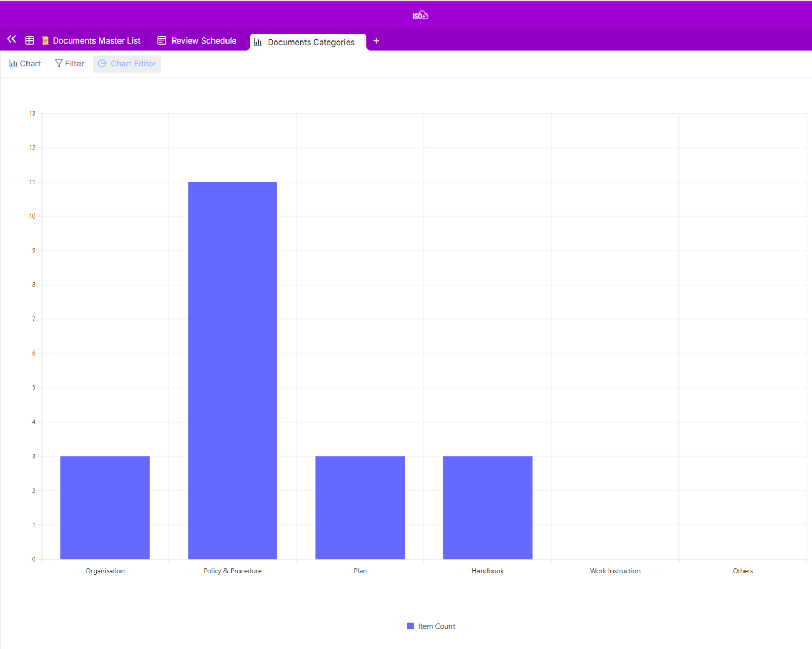Viewport: 812px width, 649px height.
Task: Click the bar chart icon on the Documents Categories tab
Action: [x=258, y=42]
